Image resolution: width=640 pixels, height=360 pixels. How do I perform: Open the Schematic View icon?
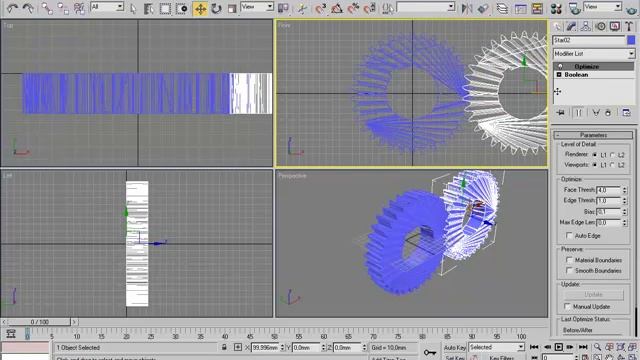click(x=537, y=8)
